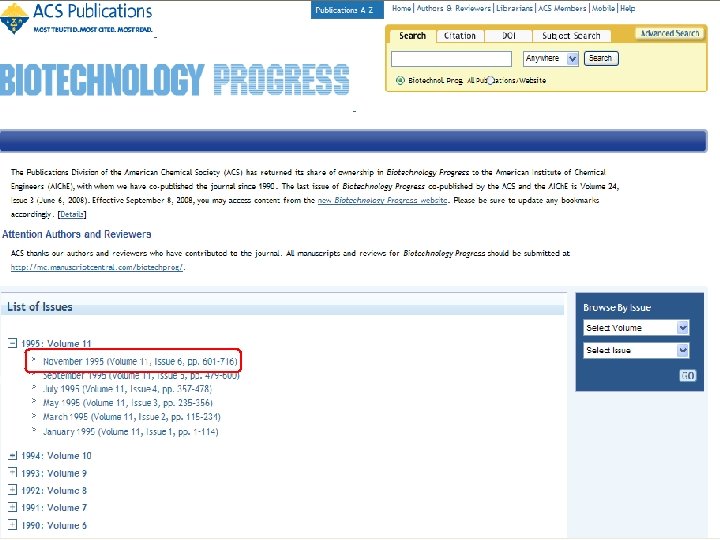The height and width of the screenshot is (540, 720).
Task: Click the GO button
Action: tap(687, 376)
